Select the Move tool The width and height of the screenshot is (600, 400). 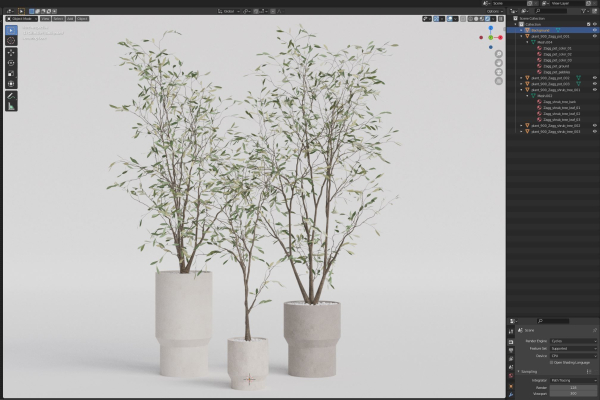11,53
